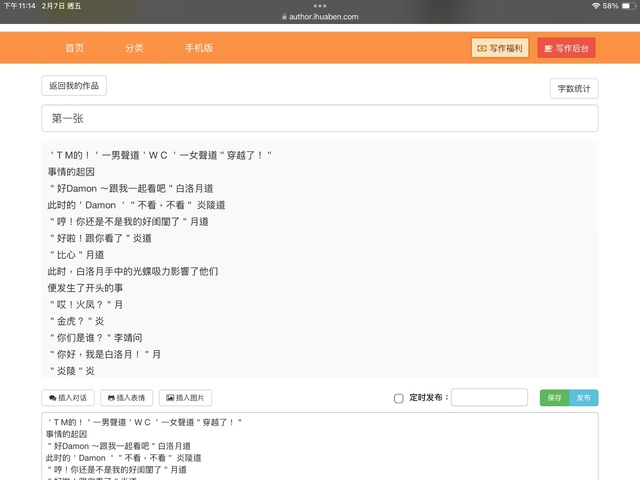640x480 pixels.
Task: Tap the Wi-Fi icon in status bar
Action: pos(595,6)
